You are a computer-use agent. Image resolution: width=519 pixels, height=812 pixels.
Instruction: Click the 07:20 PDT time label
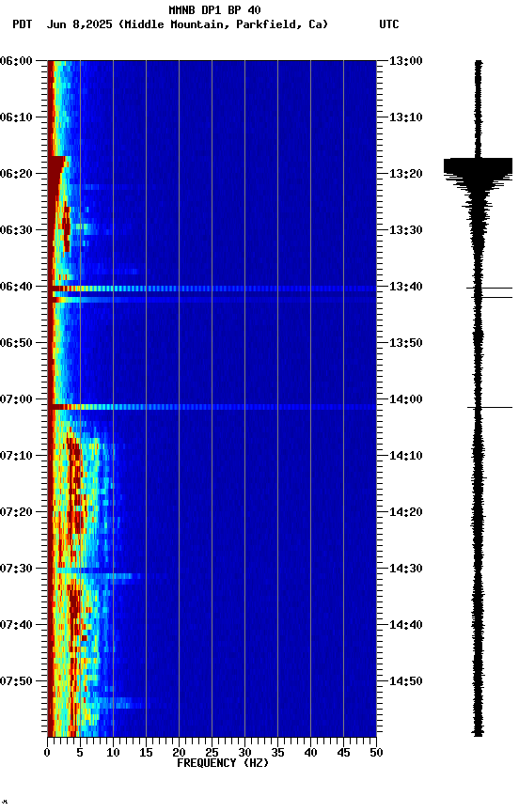coord(16,512)
